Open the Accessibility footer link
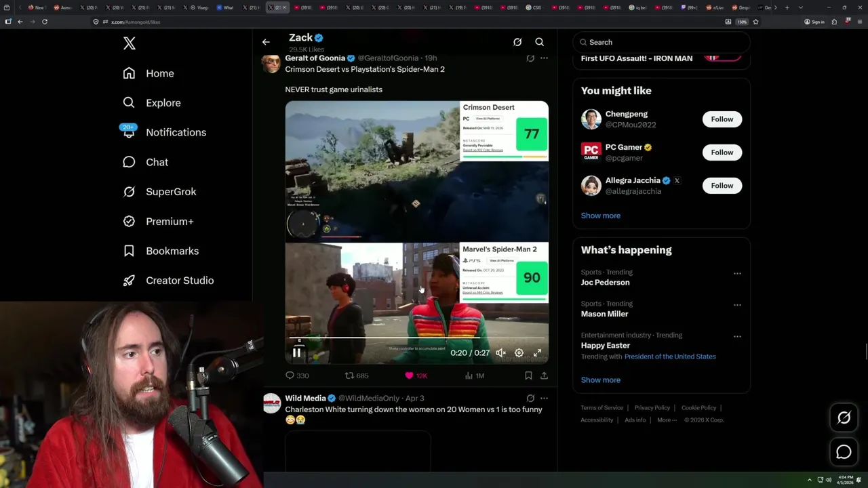This screenshot has height=488, width=868. coord(597,420)
